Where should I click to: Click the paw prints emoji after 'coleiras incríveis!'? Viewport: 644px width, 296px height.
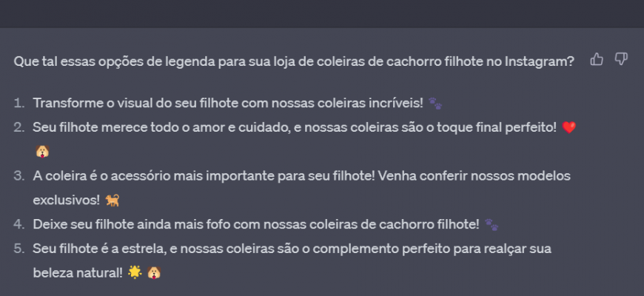click(435, 104)
